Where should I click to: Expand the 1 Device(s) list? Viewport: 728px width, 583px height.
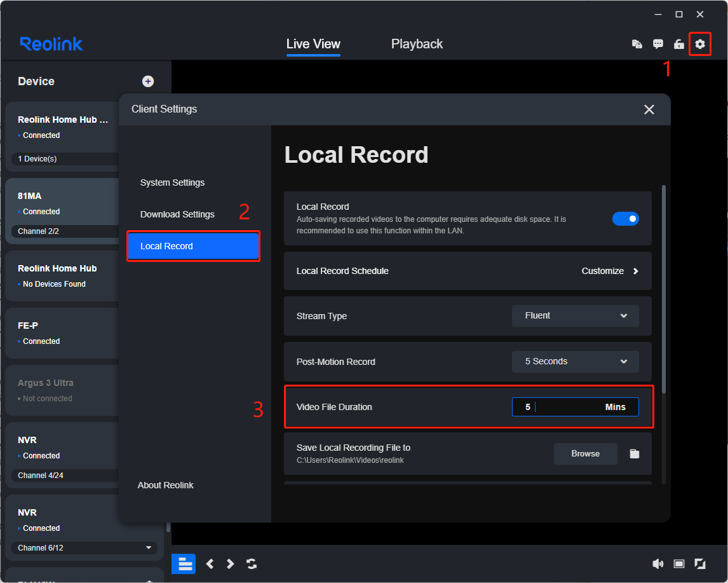pos(65,159)
